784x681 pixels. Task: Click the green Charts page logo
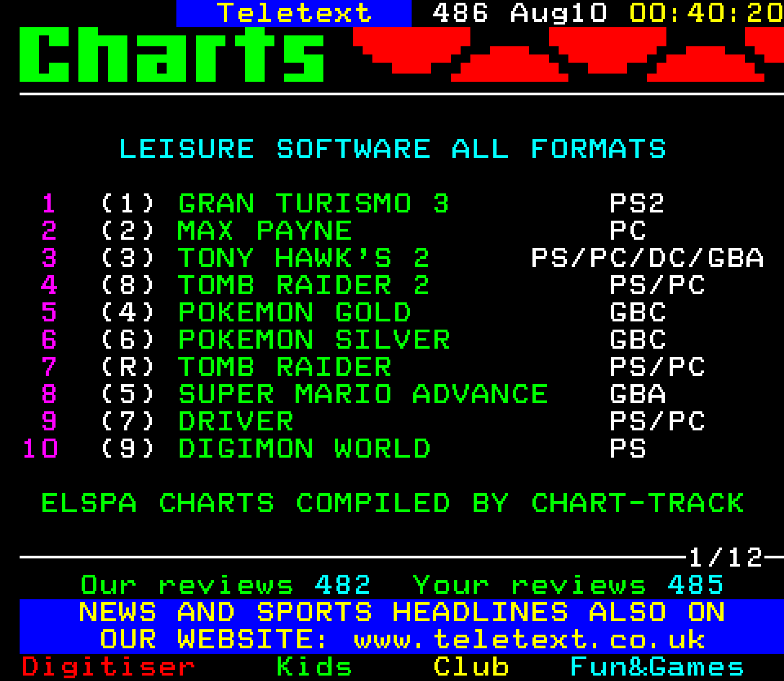pyautogui.click(x=171, y=54)
